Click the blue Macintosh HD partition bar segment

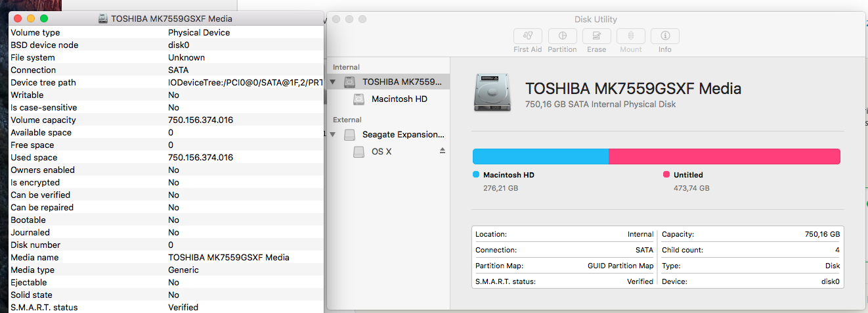(540, 156)
